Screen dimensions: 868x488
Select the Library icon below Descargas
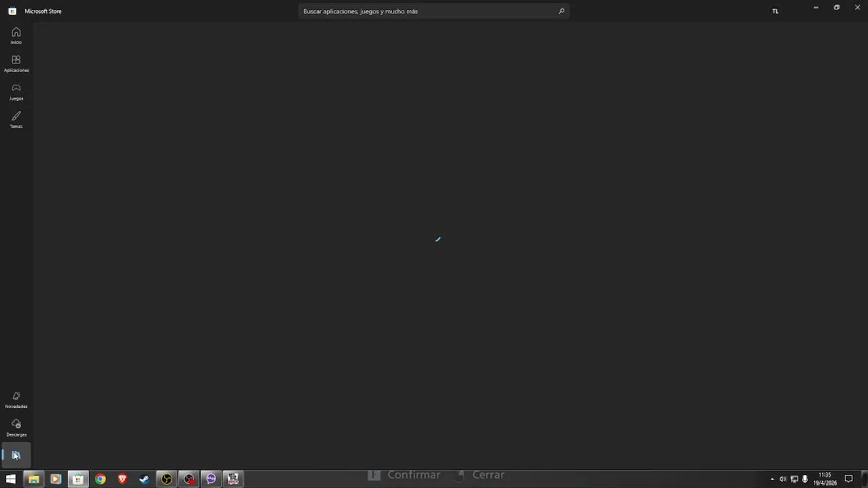pos(16,455)
